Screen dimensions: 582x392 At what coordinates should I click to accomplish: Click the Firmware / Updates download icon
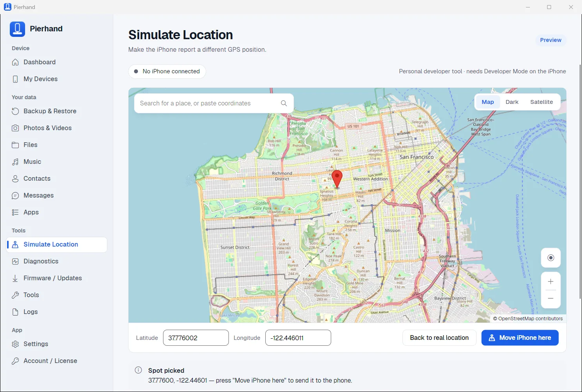coord(15,278)
